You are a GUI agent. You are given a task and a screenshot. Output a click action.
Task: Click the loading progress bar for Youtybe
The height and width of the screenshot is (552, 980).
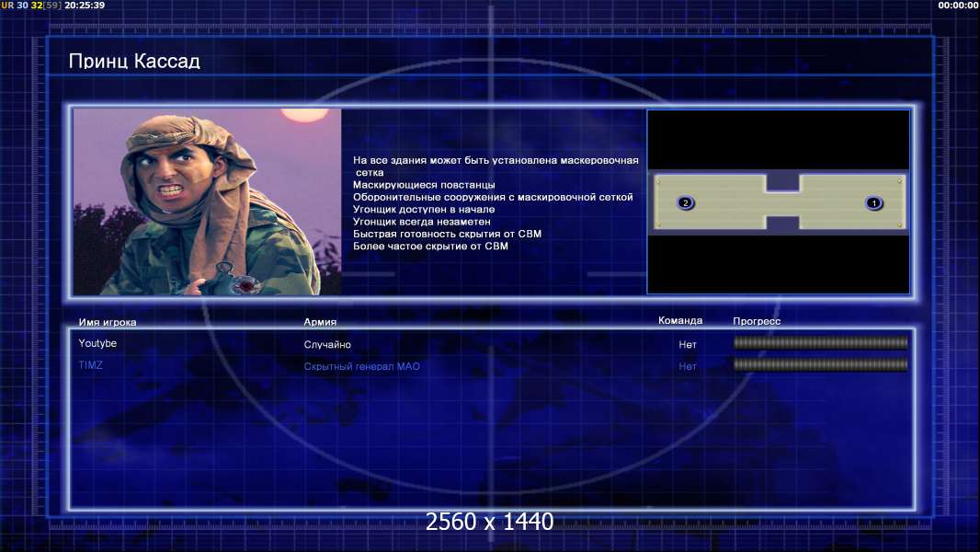[821, 342]
